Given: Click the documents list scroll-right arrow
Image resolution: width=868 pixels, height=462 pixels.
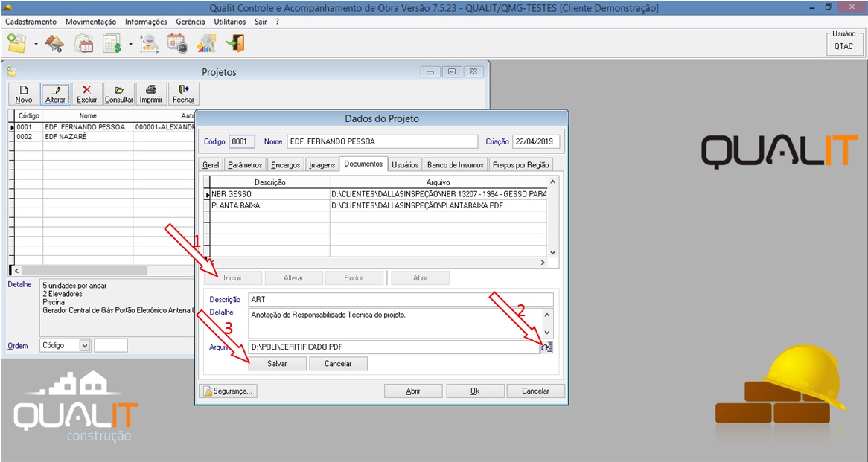Looking at the screenshot, I should click(x=543, y=263).
